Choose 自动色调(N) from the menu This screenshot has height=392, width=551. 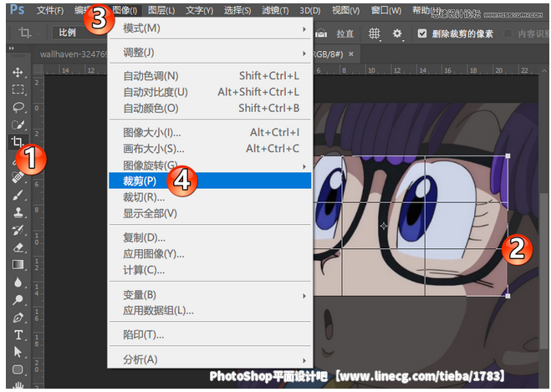[210, 76]
